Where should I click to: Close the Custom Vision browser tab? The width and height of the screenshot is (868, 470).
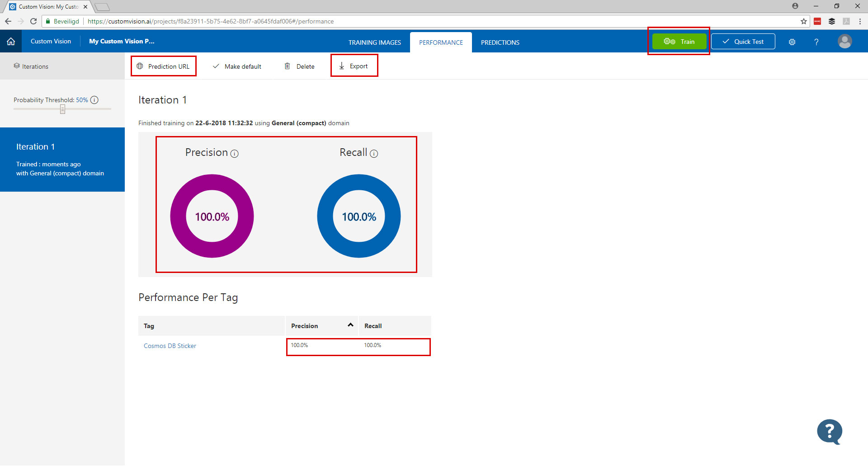[x=85, y=7]
